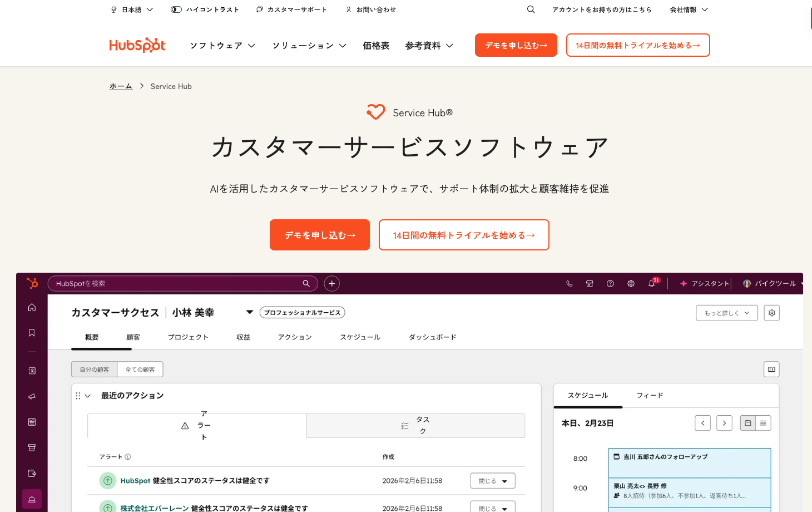Click header デモを申し込む button
The image size is (812, 512).
tap(516, 45)
